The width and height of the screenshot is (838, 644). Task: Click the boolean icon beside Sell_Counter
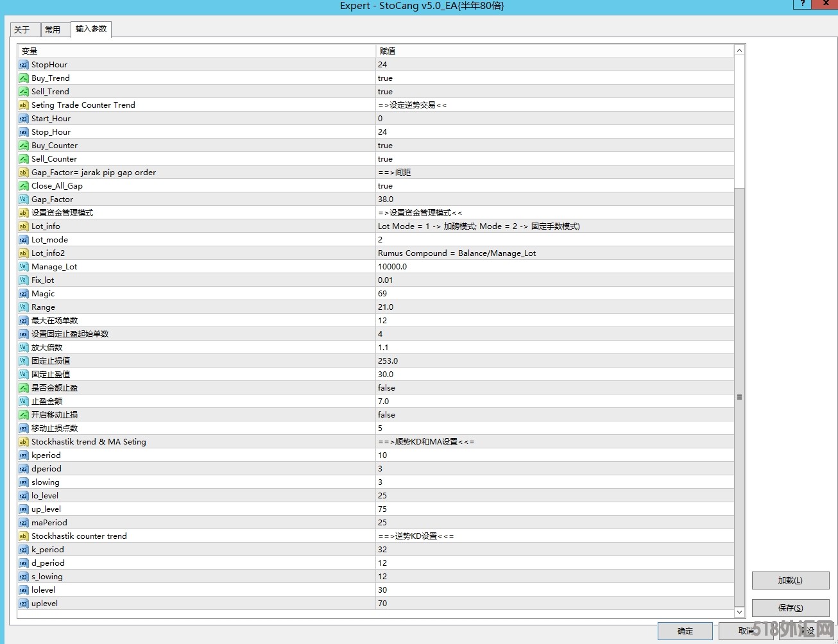(24, 159)
